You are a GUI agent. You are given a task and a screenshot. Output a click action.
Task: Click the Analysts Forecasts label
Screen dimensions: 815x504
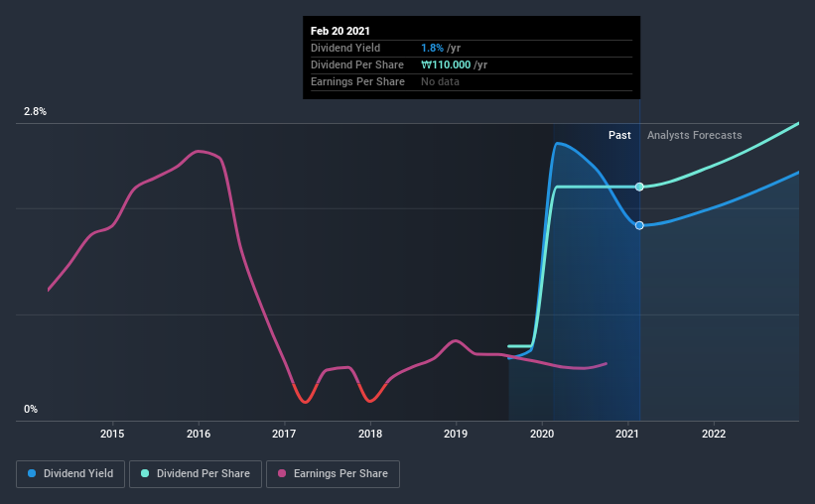pyautogui.click(x=694, y=135)
